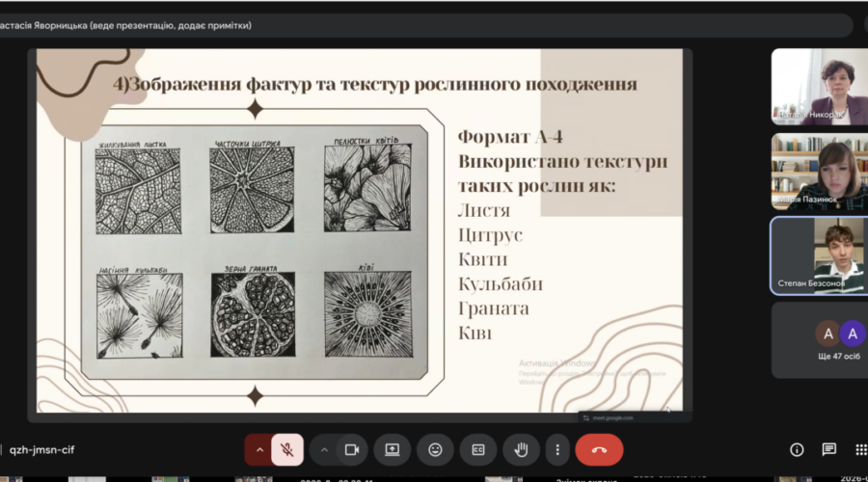Open the chat panel
This screenshot has height=482, width=868.
(x=828, y=450)
